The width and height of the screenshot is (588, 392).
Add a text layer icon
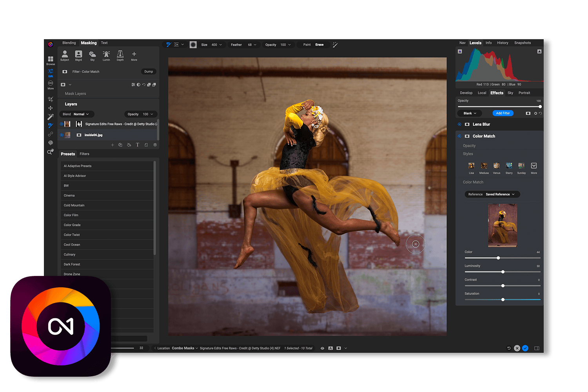138,145
